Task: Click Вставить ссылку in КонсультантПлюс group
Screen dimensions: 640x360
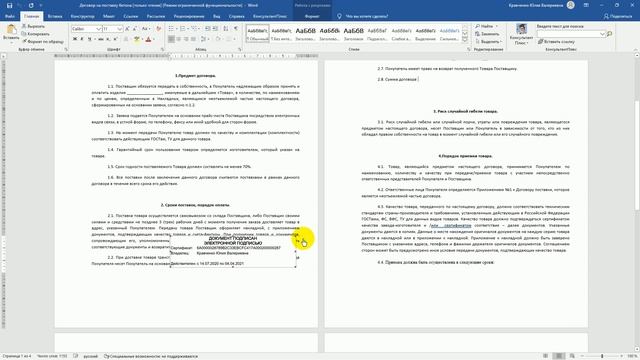Action: coord(556,42)
